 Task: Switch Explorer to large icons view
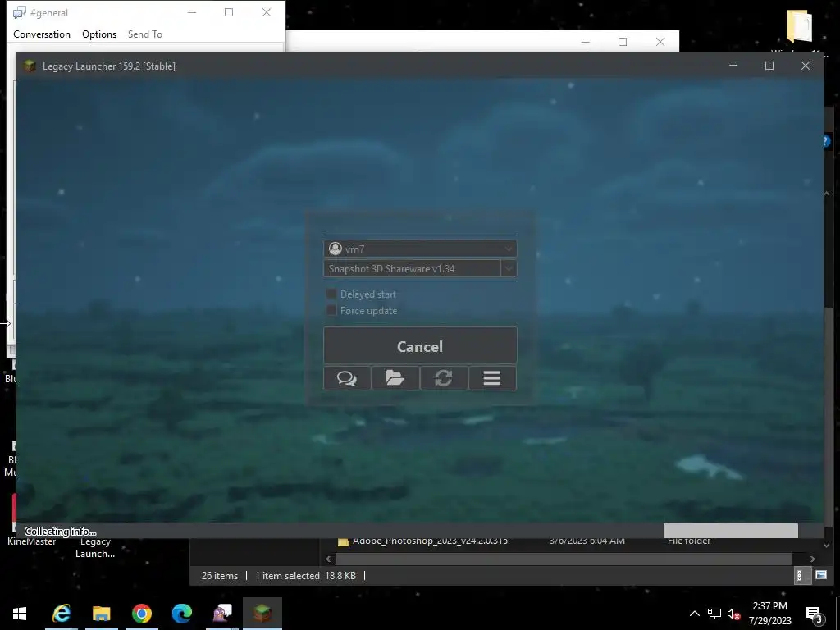pyautogui.click(x=820, y=575)
